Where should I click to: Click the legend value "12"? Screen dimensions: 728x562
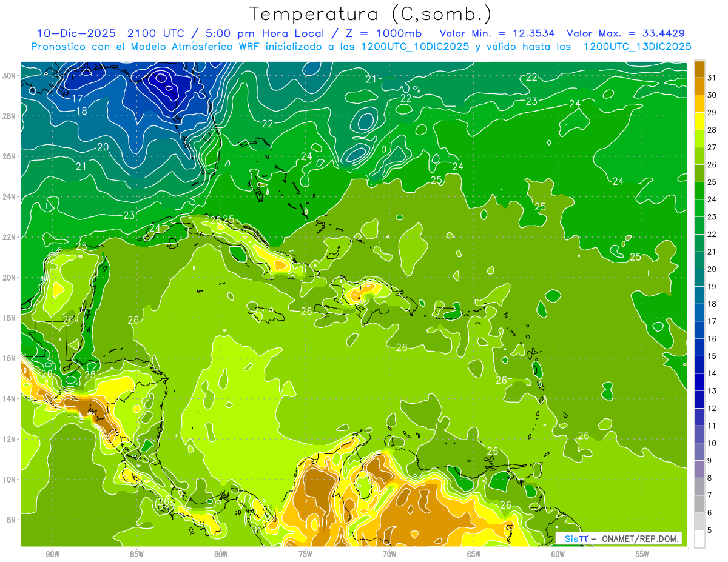click(x=712, y=408)
